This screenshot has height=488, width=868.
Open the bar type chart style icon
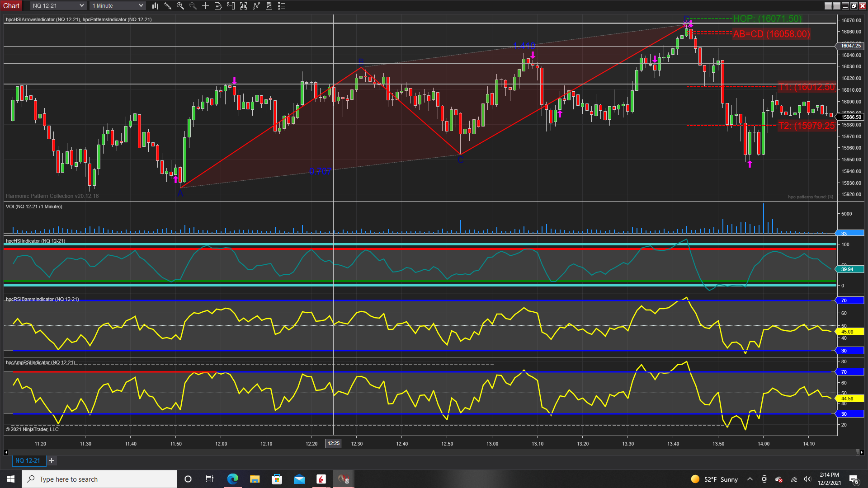click(155, 6)
